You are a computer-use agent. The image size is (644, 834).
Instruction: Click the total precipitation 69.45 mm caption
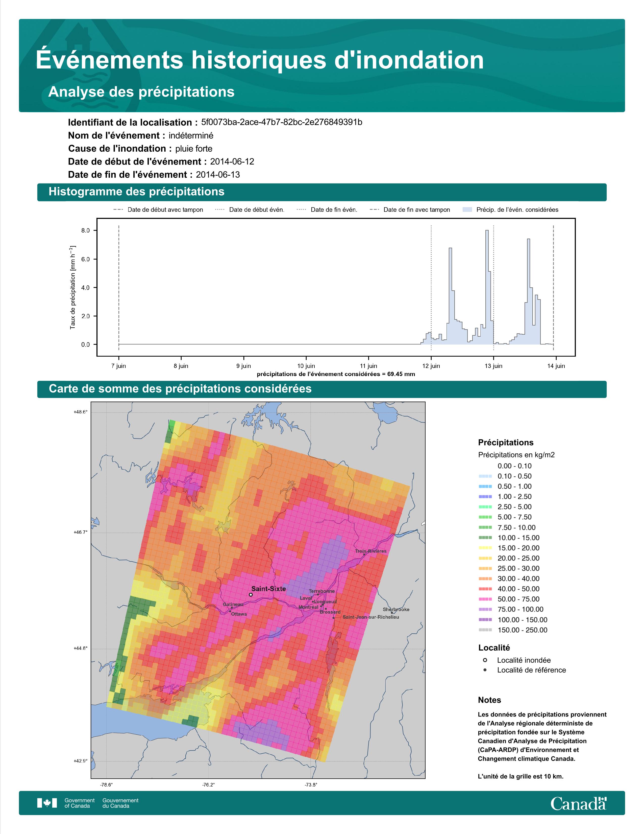pos(336,374)
